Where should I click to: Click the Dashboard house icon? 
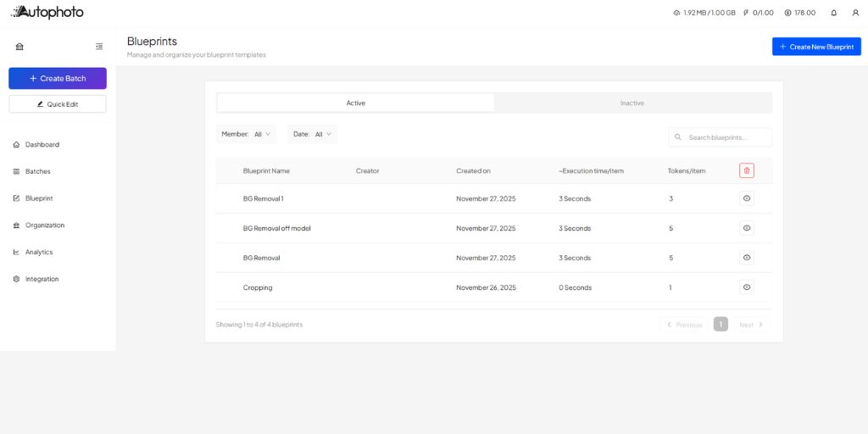[x=16, y=144]
